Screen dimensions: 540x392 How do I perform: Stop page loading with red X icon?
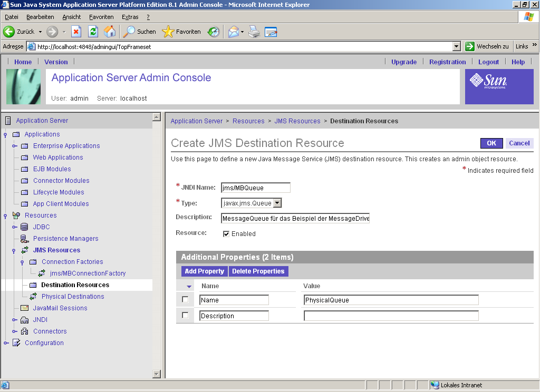point(76,32)
